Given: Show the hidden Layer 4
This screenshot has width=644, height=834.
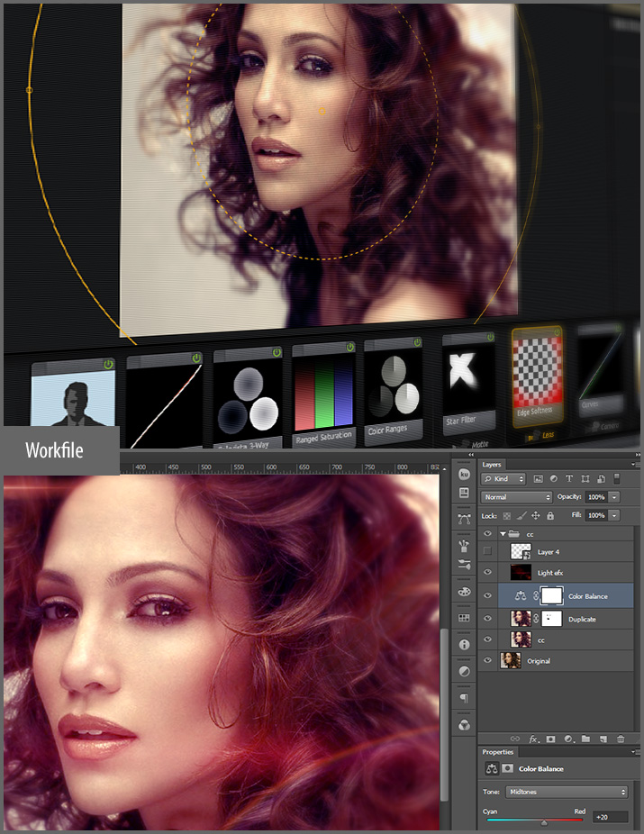Looking at the screenshot, I should click(487, 549).
